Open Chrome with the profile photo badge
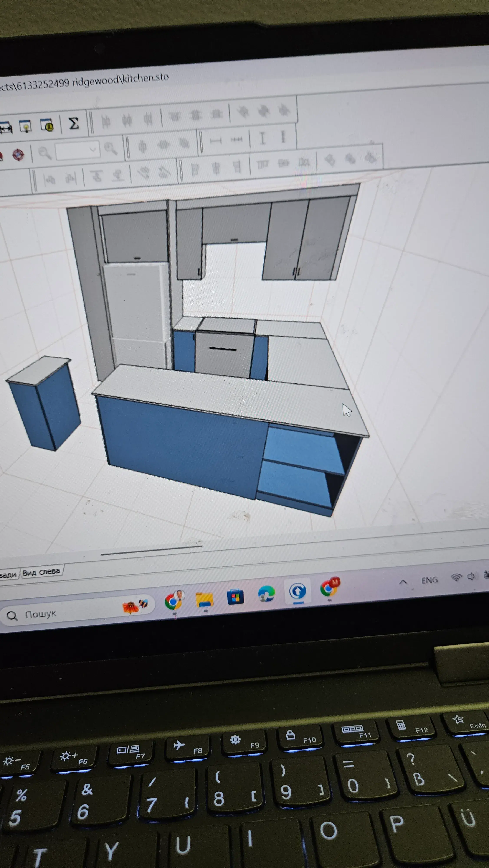 click(174, 600)
